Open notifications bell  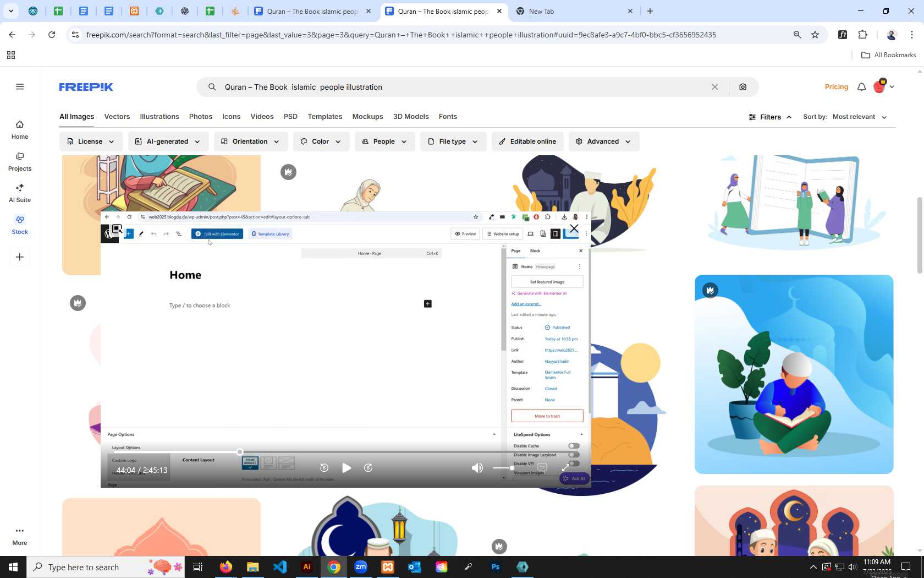pyautogui.click(x=861, y=87)
